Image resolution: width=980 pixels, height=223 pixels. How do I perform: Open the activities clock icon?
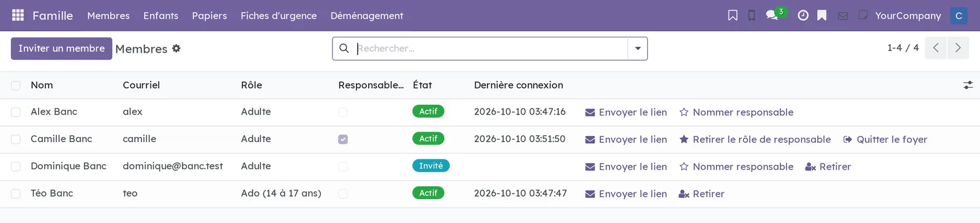(803, 15)
